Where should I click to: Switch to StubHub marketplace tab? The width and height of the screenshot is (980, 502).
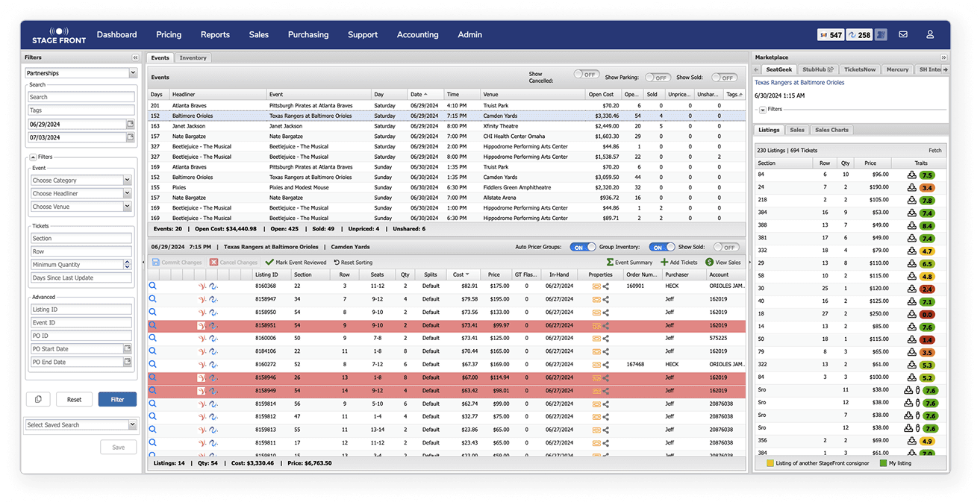coord(818,69)
